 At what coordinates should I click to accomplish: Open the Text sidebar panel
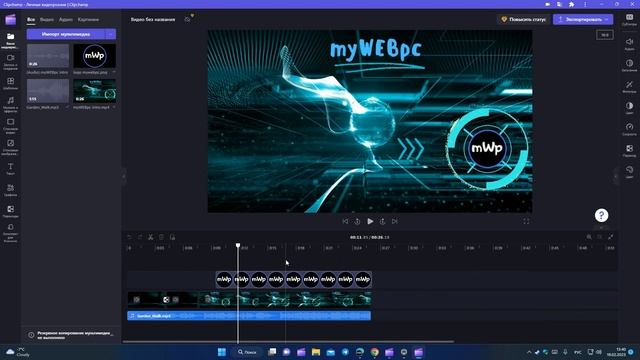pos(11,169)
